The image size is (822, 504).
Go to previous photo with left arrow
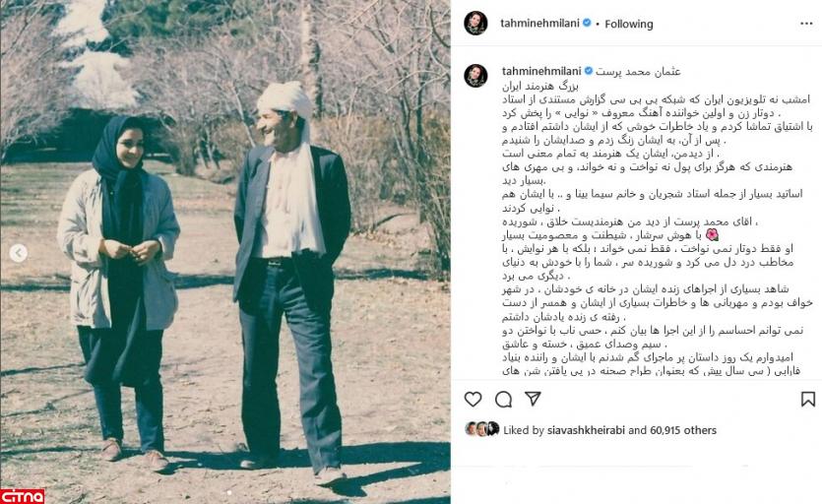pos(19,253)
